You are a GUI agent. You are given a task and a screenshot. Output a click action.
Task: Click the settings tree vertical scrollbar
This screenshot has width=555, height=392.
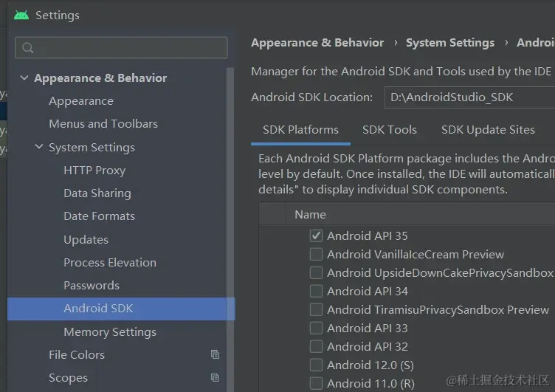tap(230, 230)
